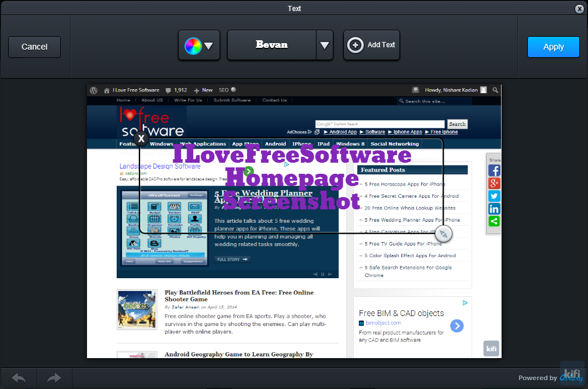Click the Howdy, Nishant Kadian avatar
Screen dimensions: 588x389
point(483,90)
